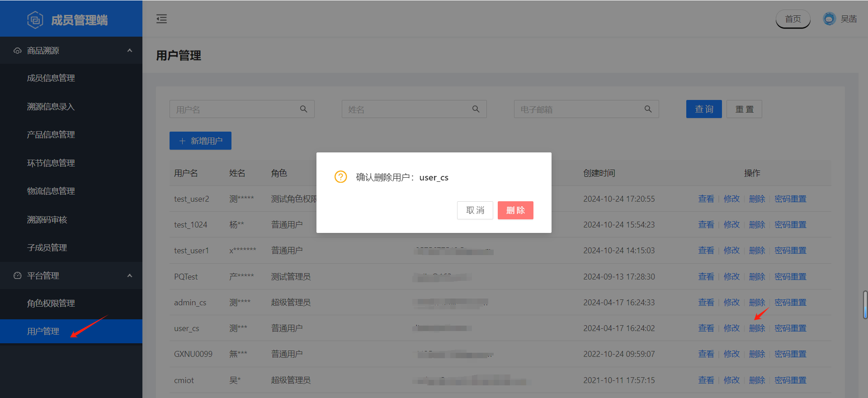The width and height of the screenshot is (868, 398).
Task: Click the search icon in email field
Action: tap(648, 109)
